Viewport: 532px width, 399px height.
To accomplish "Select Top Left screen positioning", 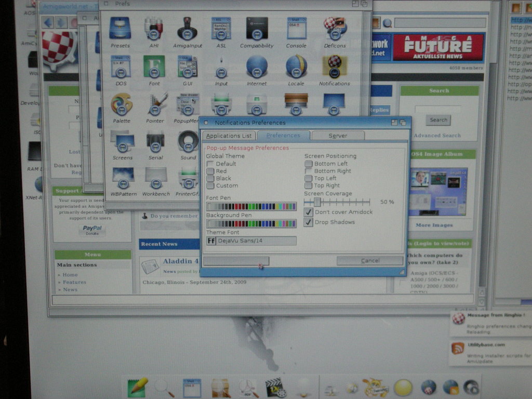I will click(x=309, y=179).
